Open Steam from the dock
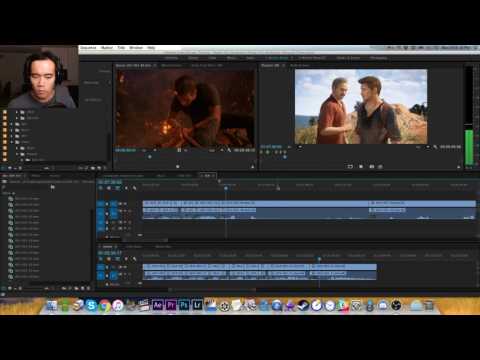Image resolution: width=480 pixels, height=360 pixels. coord(303,305)
